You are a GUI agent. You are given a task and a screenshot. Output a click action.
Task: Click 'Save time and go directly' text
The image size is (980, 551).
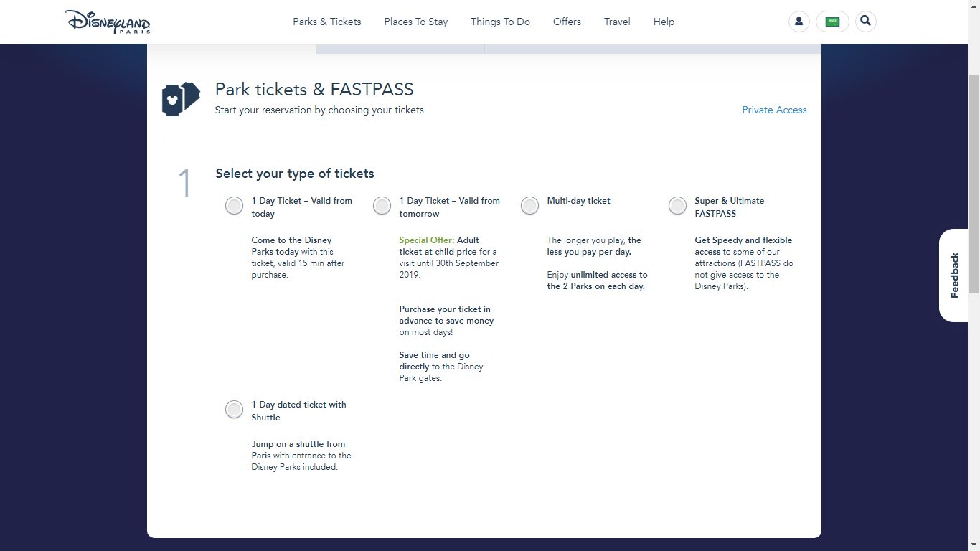click(x=441, y=367)
